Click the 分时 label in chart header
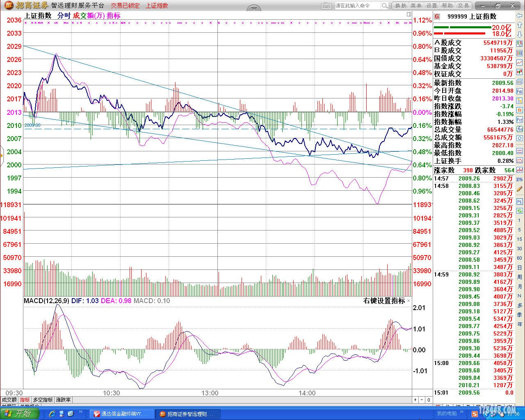The height and width of the screenshot is (420, 525). tap(64, 16)
